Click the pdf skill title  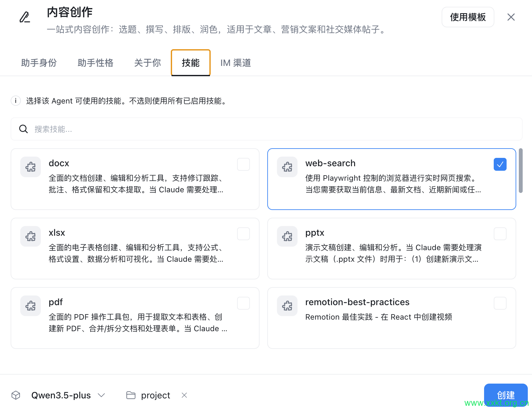point(56,302)
